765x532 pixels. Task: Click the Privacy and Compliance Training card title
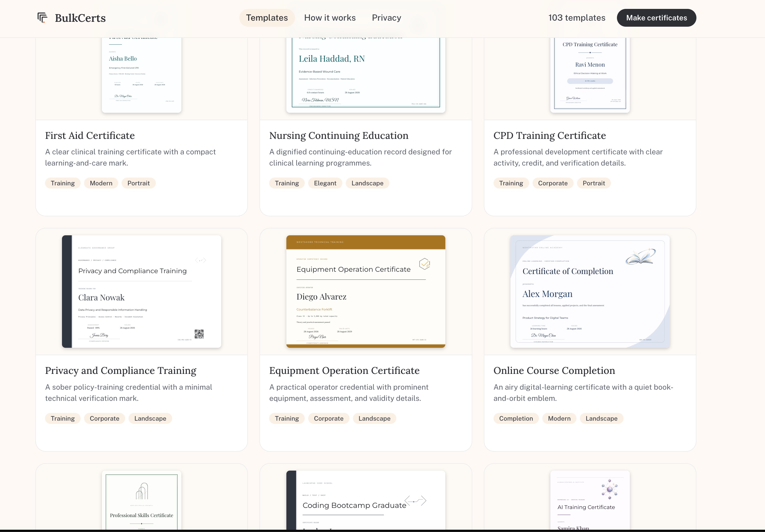[121, 370]
